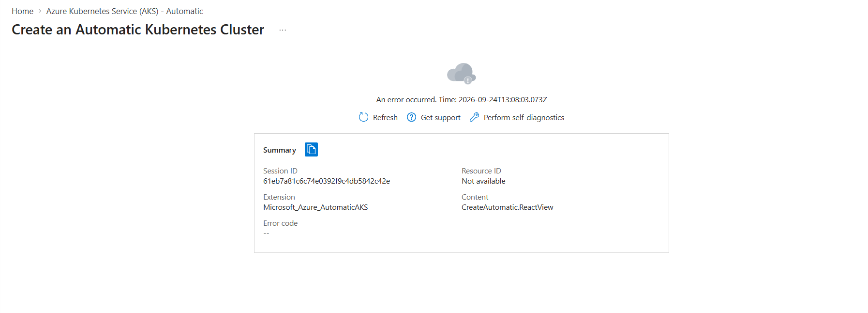Viewport: 868px width, 313px height.
Task: Click the error cloud icon
Action: [x=462, y=74]
